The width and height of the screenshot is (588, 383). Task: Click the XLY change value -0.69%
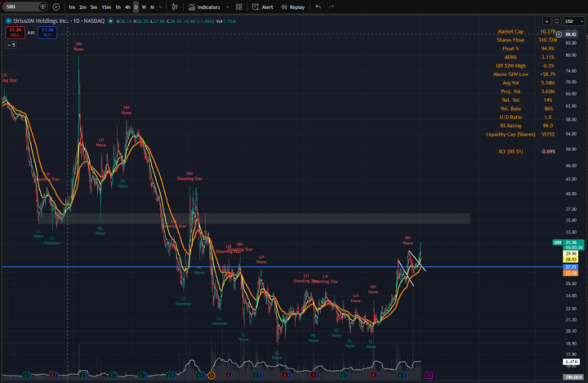pyautogui.click(x=547, y=152)
